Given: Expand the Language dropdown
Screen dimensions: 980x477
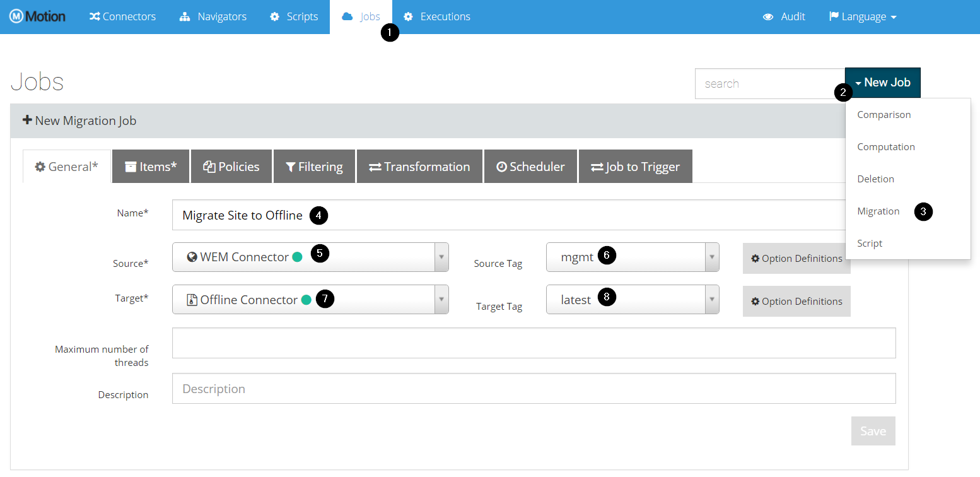Looking at the screenshot, I should pos(863,16).
